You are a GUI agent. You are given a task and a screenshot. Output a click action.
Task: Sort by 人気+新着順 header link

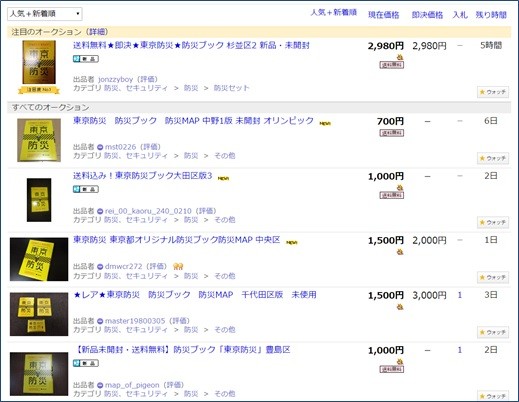click(x=334, y=13)
